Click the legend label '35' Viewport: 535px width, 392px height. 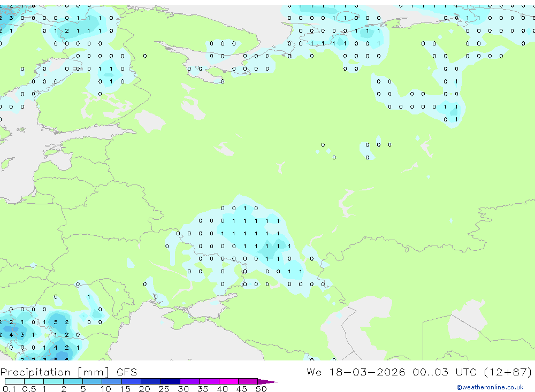pyautogui.click(x=203, y=389)
